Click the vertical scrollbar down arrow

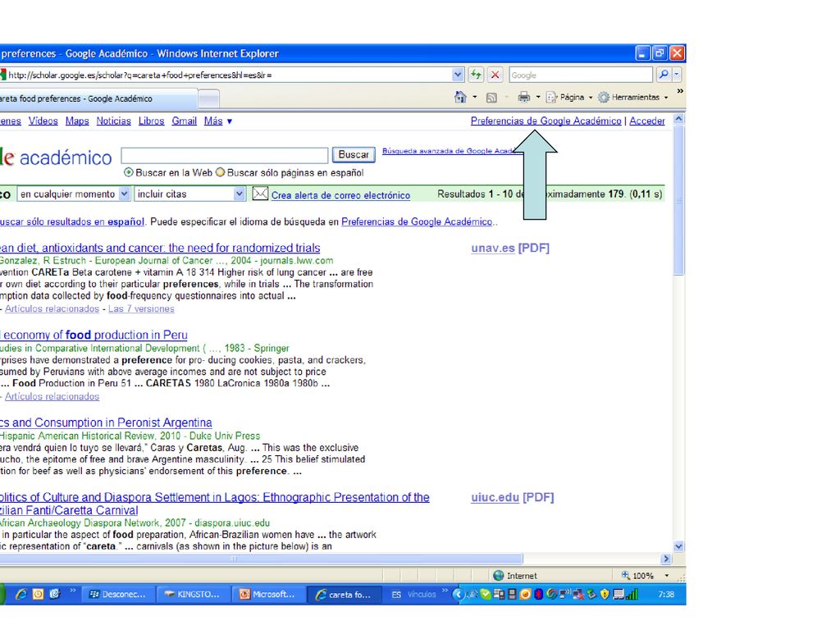[x=678, y=546]
